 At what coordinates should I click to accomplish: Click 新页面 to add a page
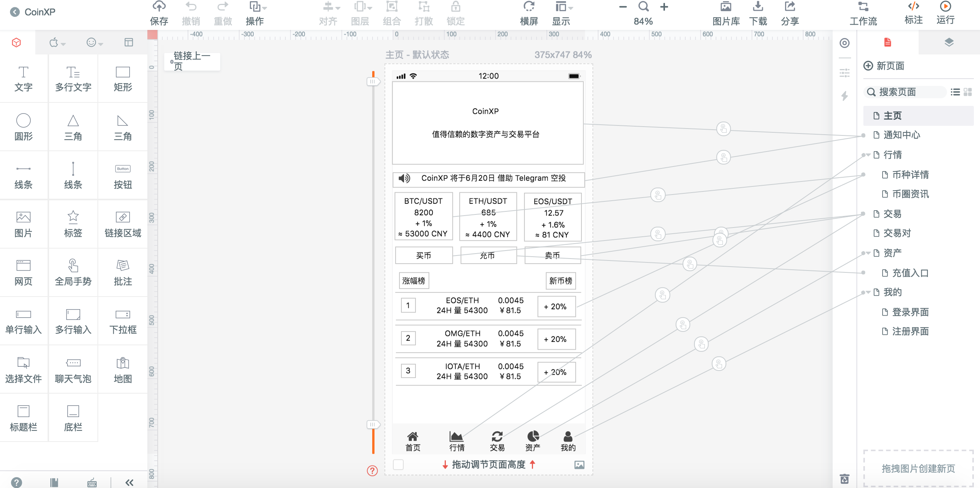(884, 66)
